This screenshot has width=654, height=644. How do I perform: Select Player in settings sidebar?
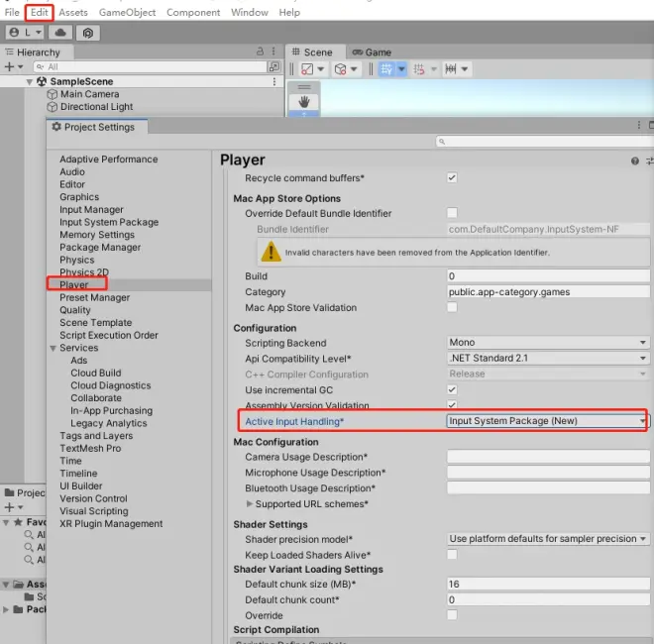(74, 285)
